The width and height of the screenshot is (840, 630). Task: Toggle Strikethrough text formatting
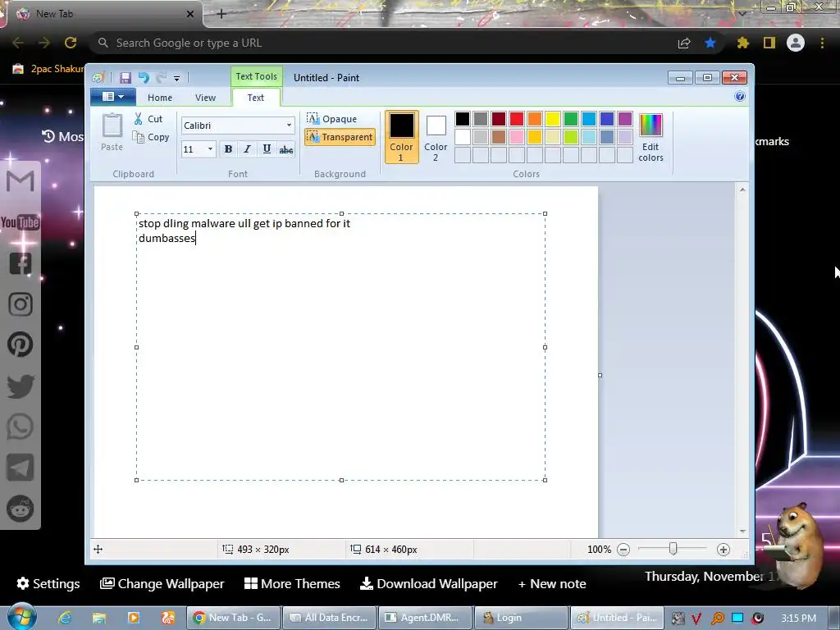pyautogui.click(x=286, y=149)
